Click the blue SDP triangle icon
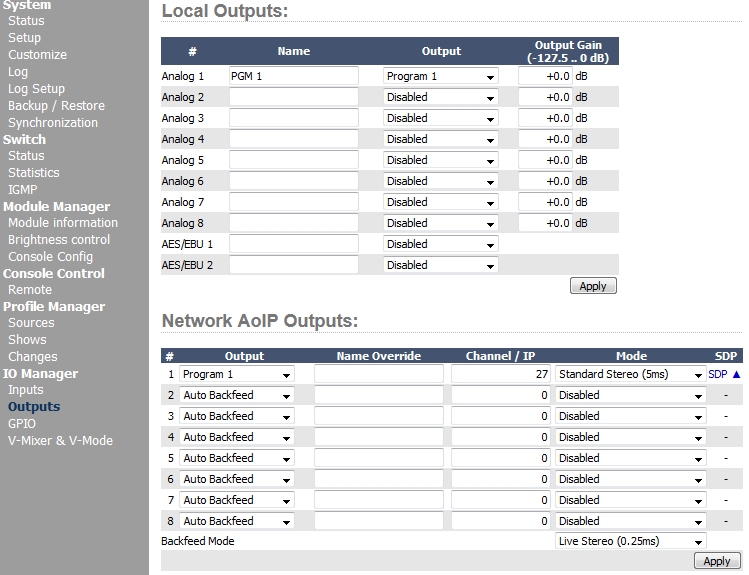 pos(736,374)
